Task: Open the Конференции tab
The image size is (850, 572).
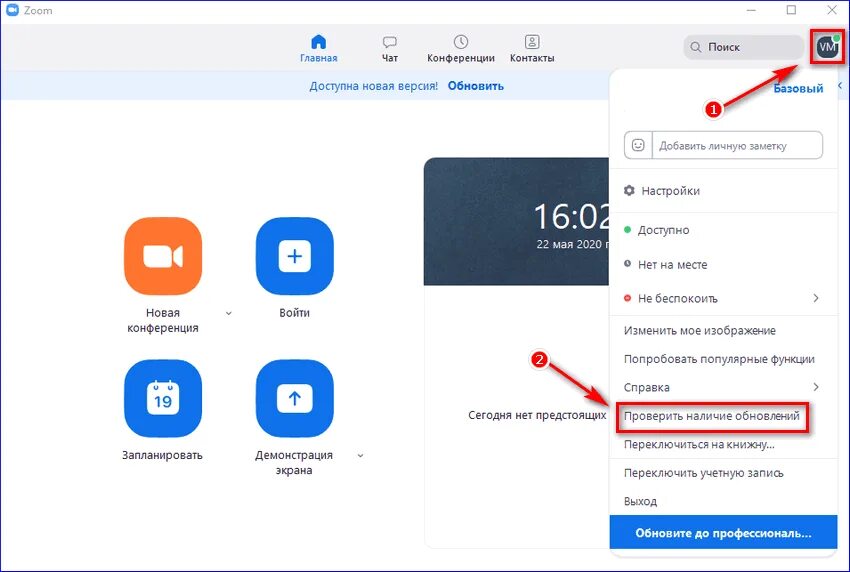Action: point(461,49)
